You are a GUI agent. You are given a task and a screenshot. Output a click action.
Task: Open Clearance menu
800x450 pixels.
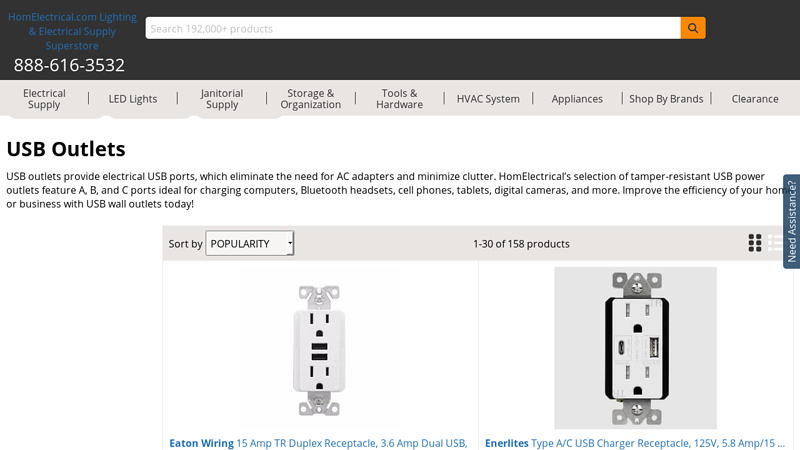[x=755, y=99]
